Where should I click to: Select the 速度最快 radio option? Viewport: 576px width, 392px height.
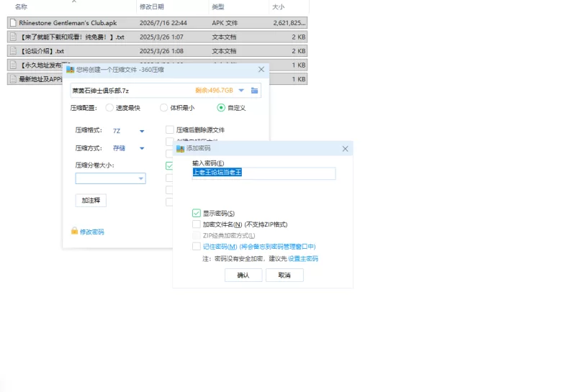109,108
